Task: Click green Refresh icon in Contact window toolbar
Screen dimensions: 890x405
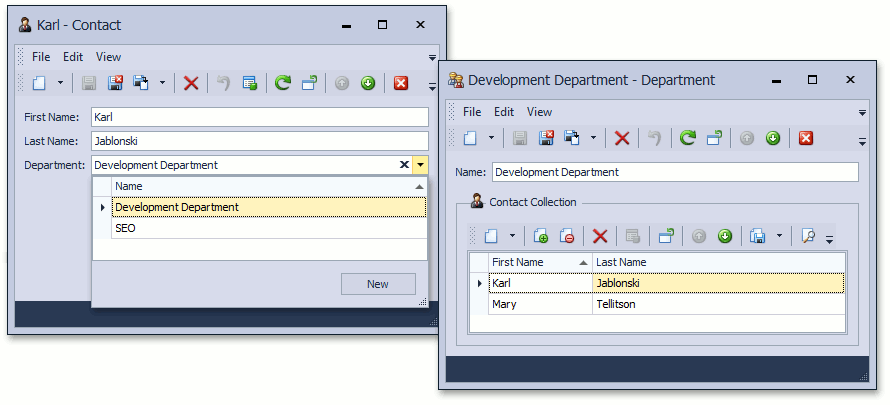Action: coord(283,84)
